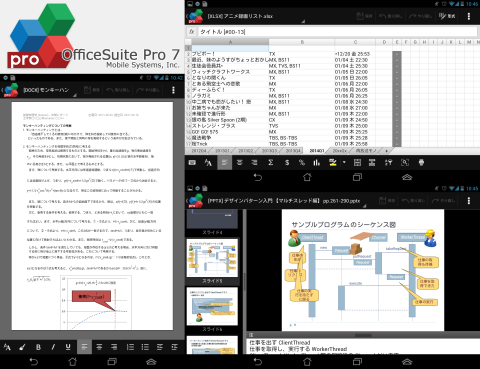Open the spreadsheet overflow menu
480x369 pixels.
point(469,16)
